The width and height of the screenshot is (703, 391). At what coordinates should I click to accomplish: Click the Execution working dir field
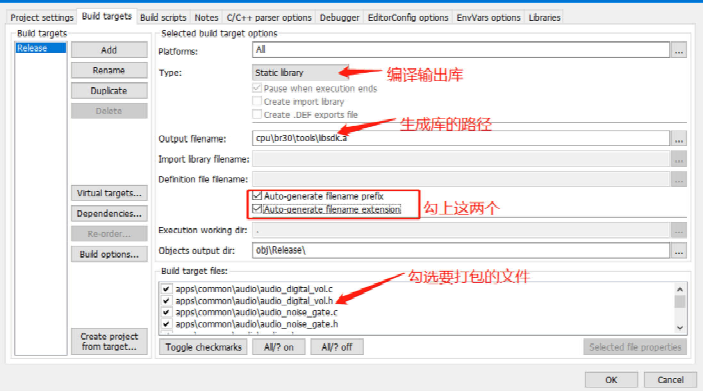click(461, 230)
